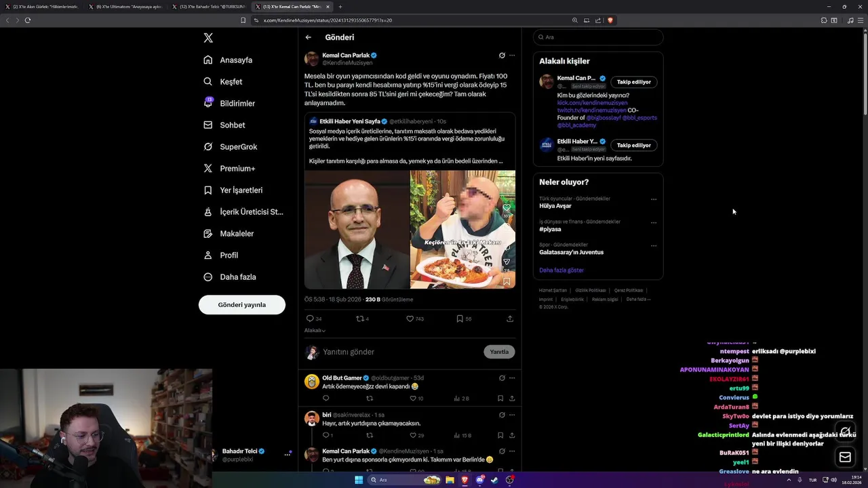Click the Brave shield icon in address bar
This screenshot has height=488, width=868.
610,20
